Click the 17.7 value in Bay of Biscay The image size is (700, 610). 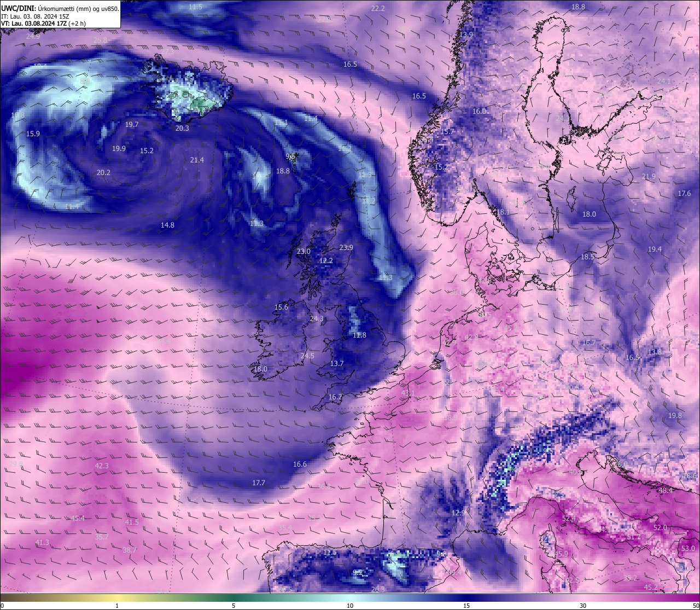(259, 483)
